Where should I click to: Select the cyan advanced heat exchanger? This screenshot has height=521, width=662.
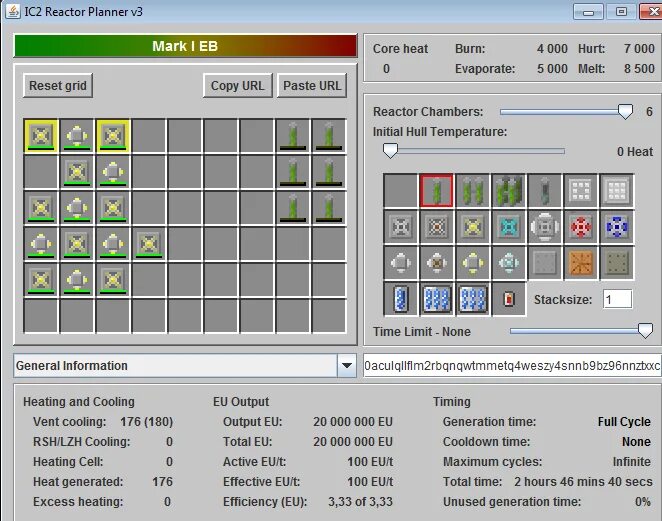tap(509, 263)
